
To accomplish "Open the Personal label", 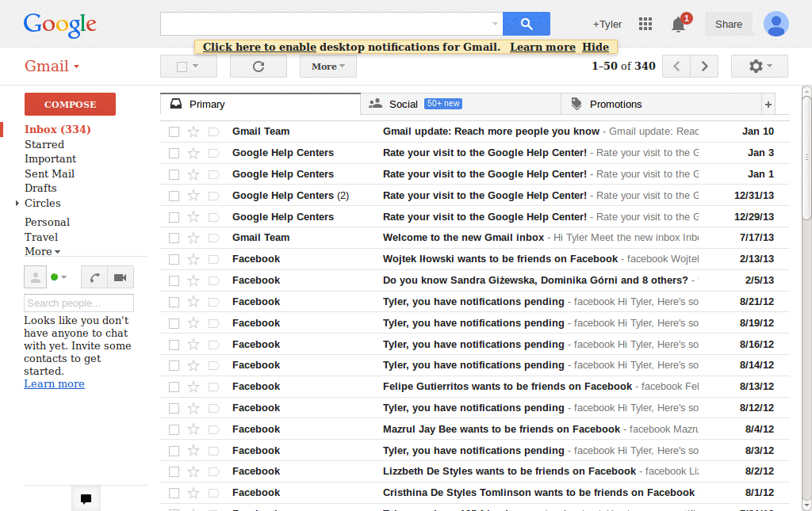I will 47,222.
